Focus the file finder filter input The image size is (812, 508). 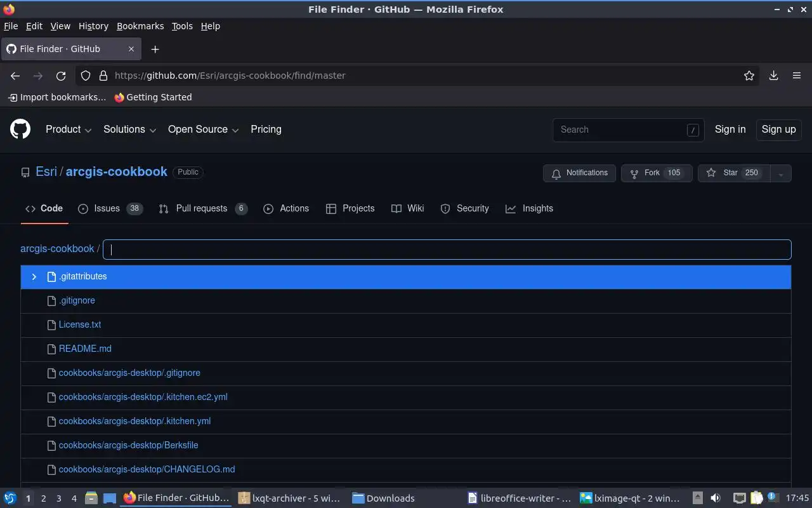[x=447, y=250]
